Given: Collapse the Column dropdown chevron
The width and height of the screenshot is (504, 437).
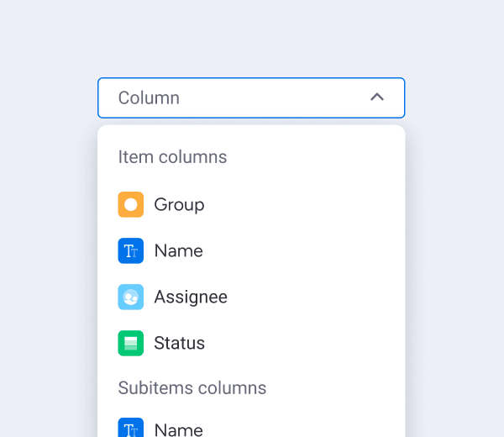Looking at the screenshot, I should click(377, 97).
